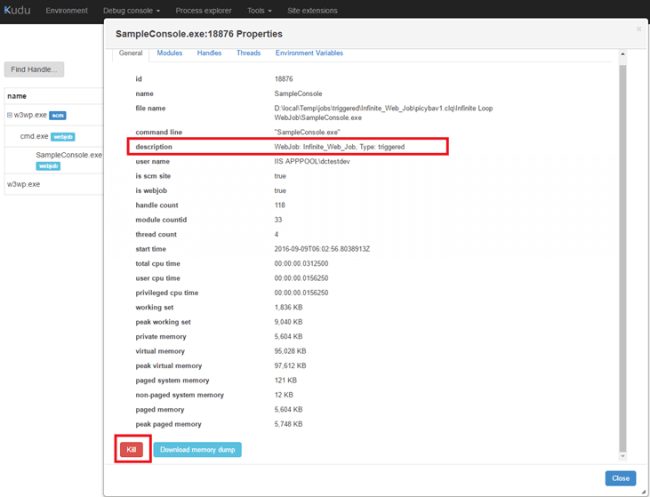Click the X to dismiss the dialog

[x=638, y=29]
